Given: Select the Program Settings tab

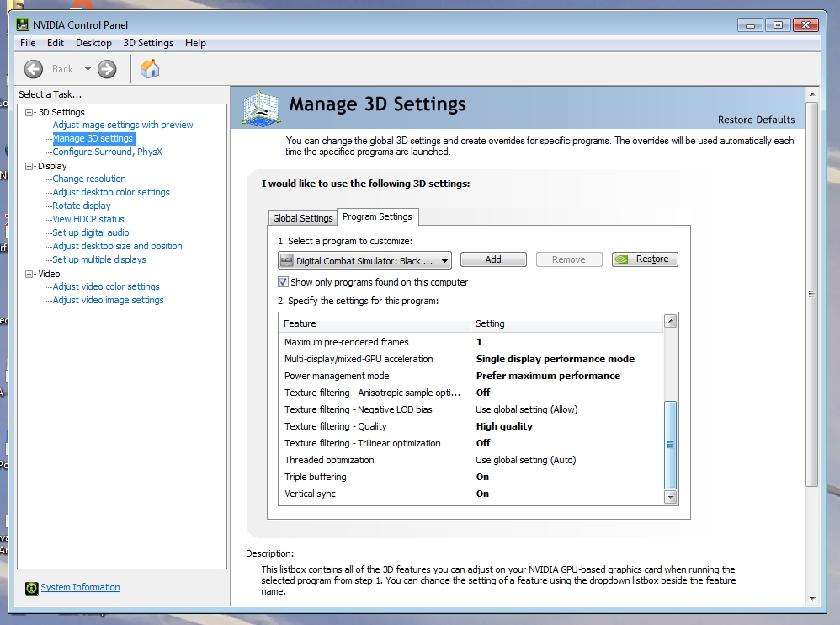Looking at the screenshot, I should click(x=377, y=216).
